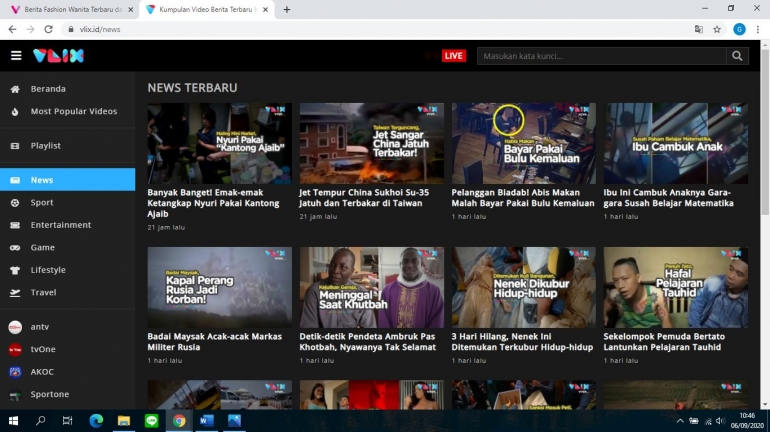This screenshot has height=432, width=770.
Task: Open the LINE app from taskbar
Action: pyautogui.click(x=151, y=421)
